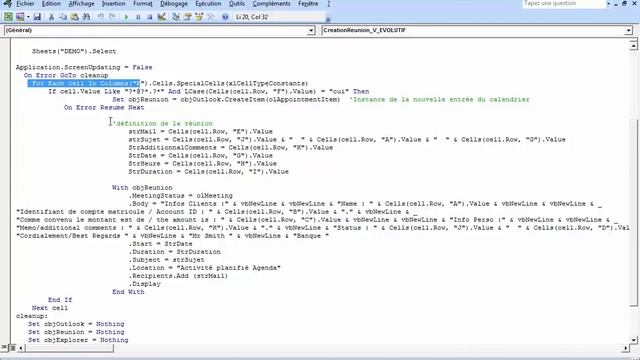Click the '.Start = StrDate' line
Image resolution: width=640 pixels, height=360 pixels.
click(x=160, y=244)
